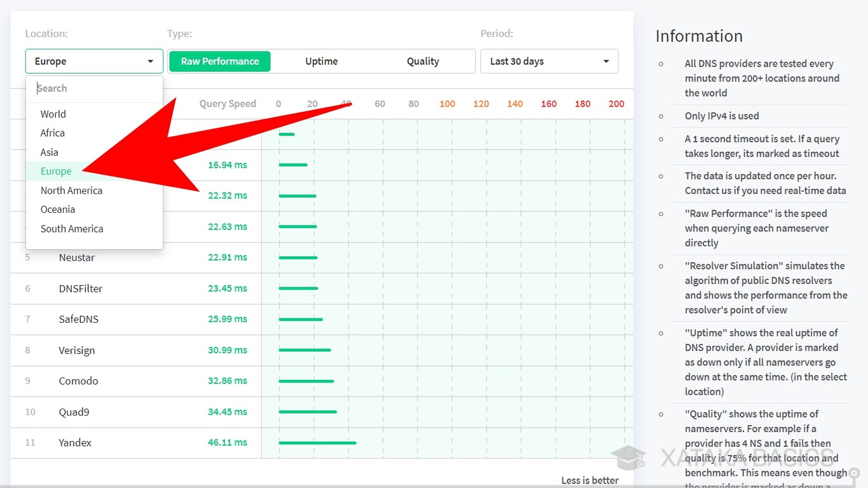Image resolution: width=868 pixels, height=488 pixels.
Task: Choose North America from the list
Action: [71, 191]
